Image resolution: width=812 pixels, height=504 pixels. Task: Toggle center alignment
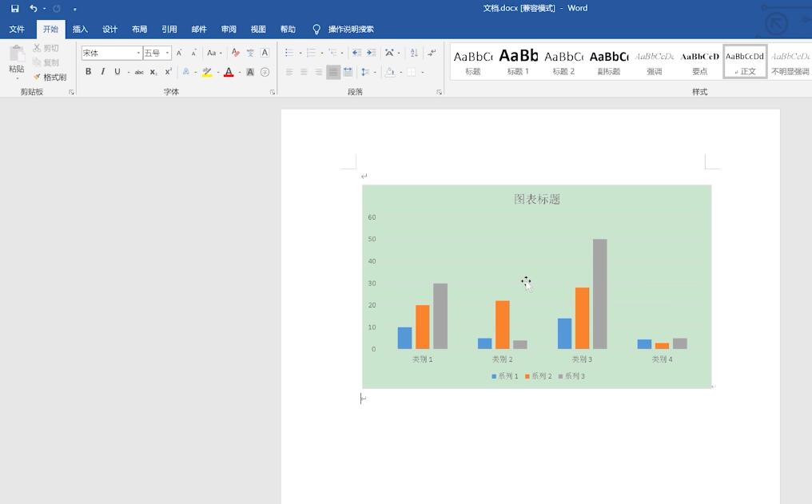pyautogui.click(x=304, y=72)
